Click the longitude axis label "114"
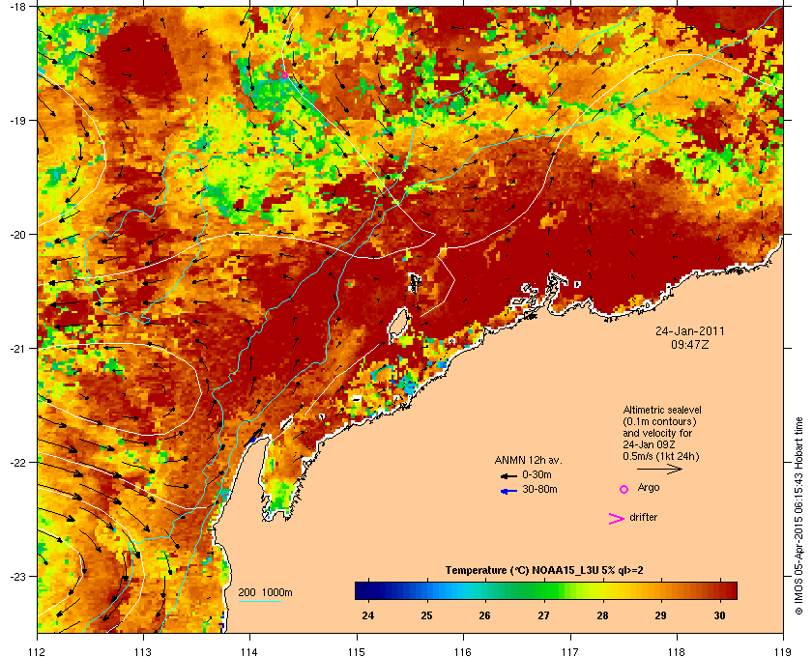 249,651
